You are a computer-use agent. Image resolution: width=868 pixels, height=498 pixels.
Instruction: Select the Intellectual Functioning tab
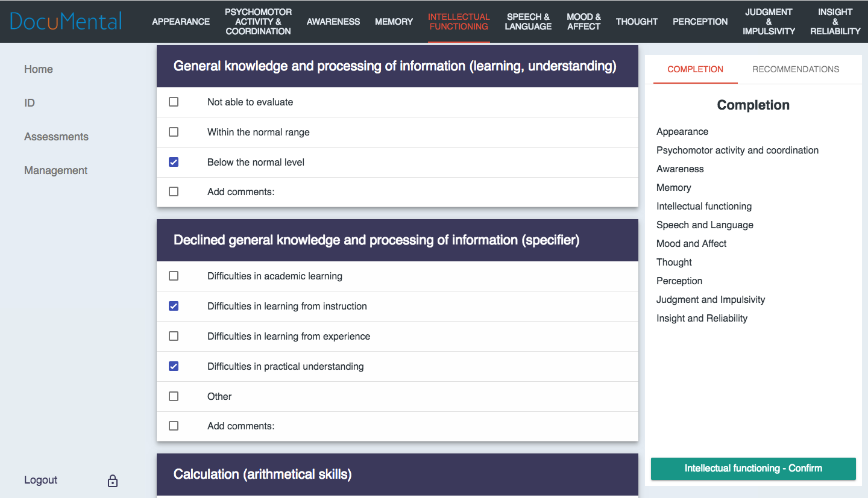coord(459,22)
